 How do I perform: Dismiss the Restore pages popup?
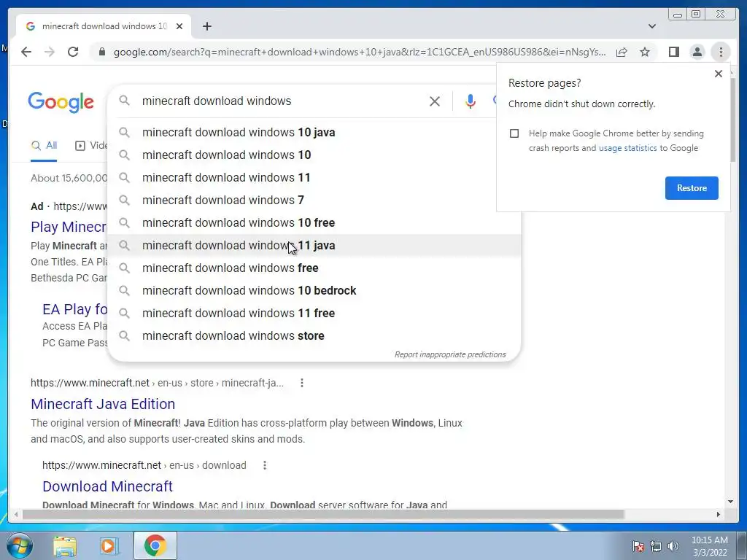(x=719, y=74)
